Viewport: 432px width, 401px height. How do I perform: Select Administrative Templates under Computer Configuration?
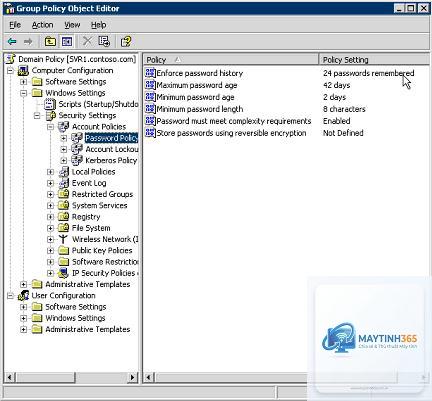click(x=88, y=284)
